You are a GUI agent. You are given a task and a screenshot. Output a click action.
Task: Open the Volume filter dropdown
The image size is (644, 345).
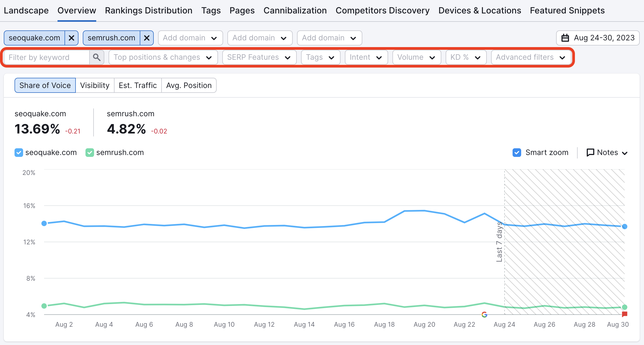(415, 57)
